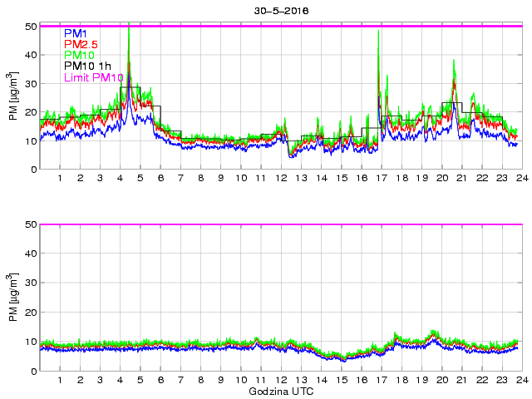
Task: Click hour 4 on the upper chart's x-axis
Action: pyautogui.click(x=120, y=178)
